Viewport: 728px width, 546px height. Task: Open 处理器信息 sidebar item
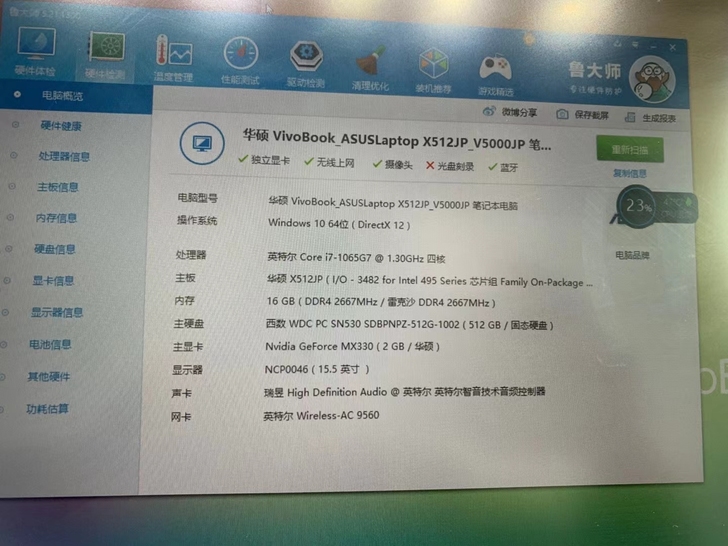point(64,156)
